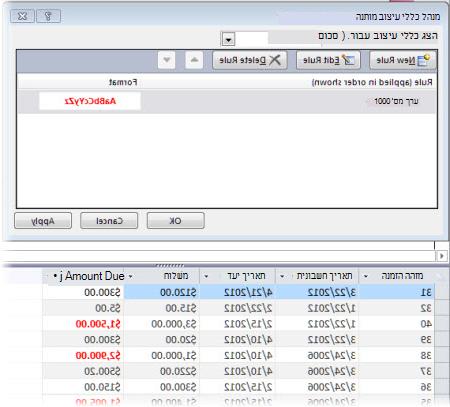Select order ID cell 32
The image size is (450, 407).
(x=397, y=308)
